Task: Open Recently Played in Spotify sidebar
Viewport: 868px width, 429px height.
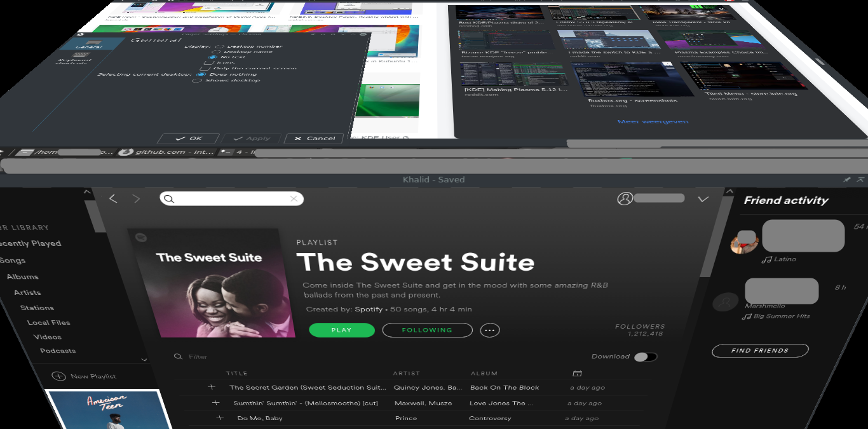Action: point(31,243)
